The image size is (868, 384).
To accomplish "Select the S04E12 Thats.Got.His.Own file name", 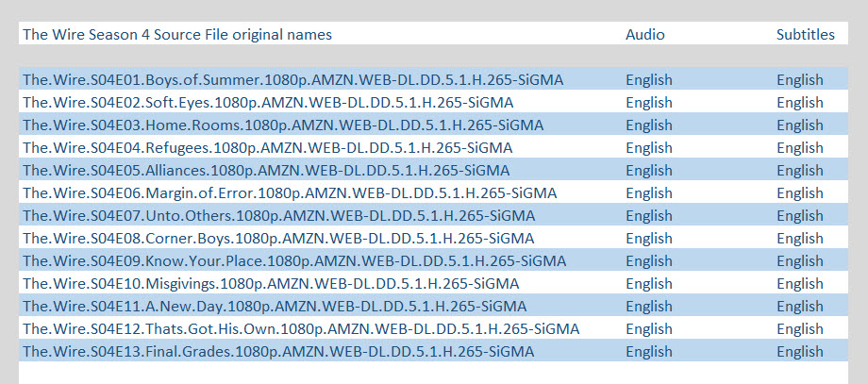I will click(301, 329).
